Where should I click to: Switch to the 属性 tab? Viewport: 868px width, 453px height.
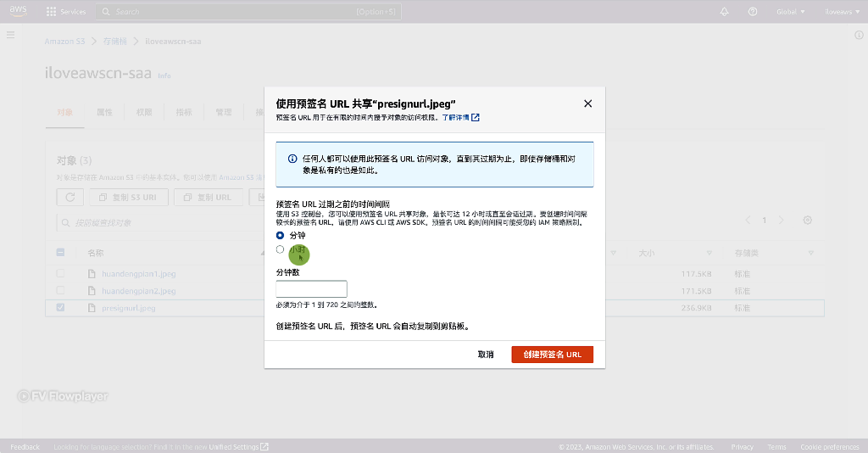point(104,113)
